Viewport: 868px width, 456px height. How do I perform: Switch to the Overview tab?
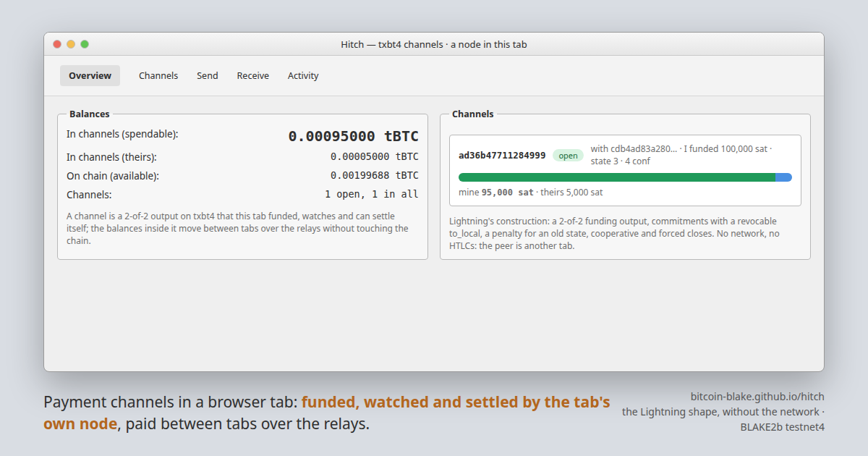tap(90, 75)
